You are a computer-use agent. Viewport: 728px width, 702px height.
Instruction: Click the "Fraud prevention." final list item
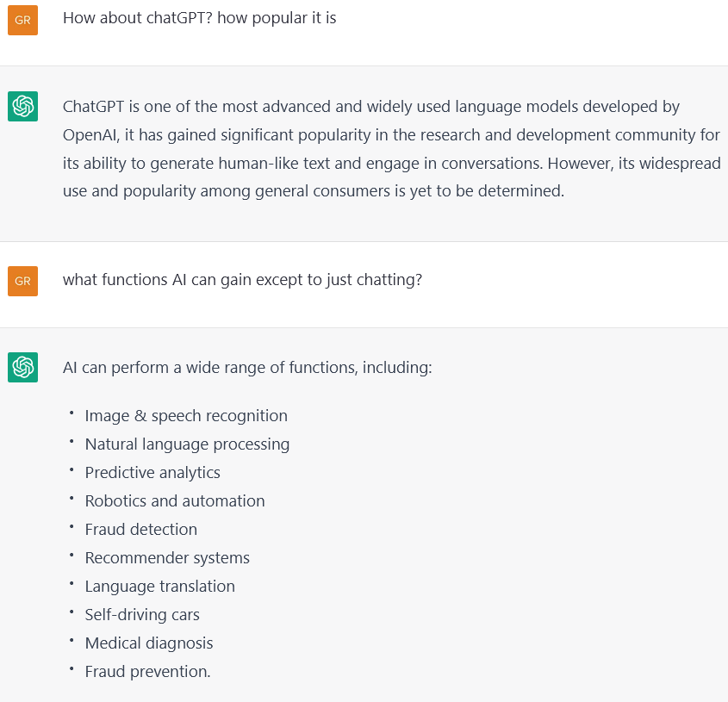147,672
